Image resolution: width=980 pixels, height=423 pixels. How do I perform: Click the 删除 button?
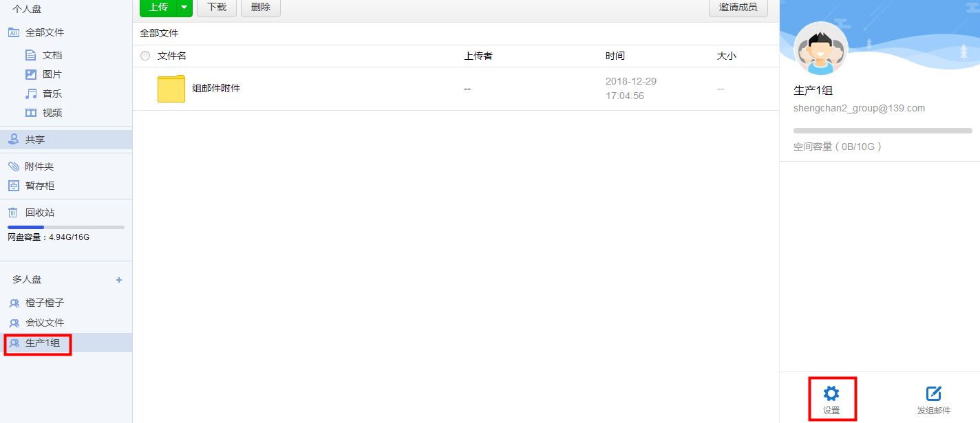(x=261, y=7)
